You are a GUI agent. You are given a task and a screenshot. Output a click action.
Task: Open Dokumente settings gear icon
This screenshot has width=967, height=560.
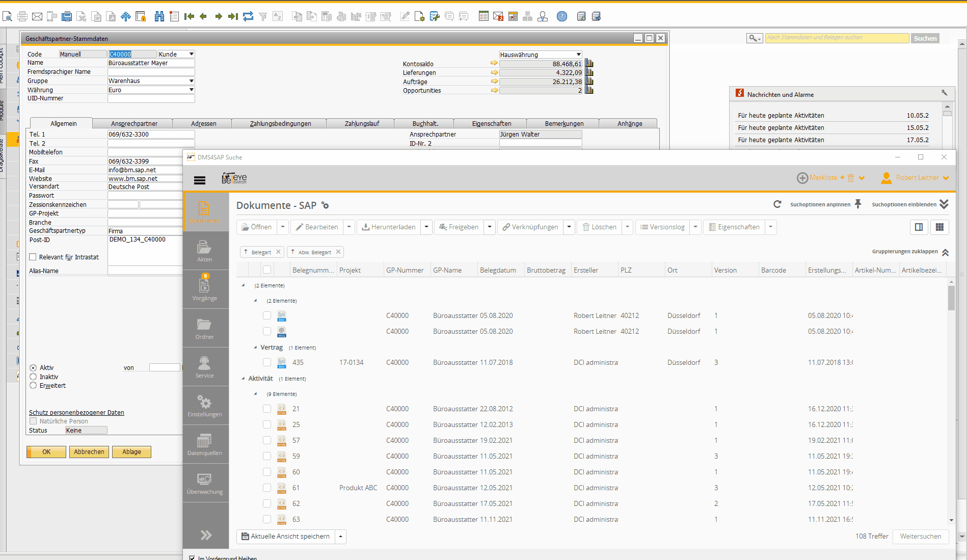pos(325,206)
